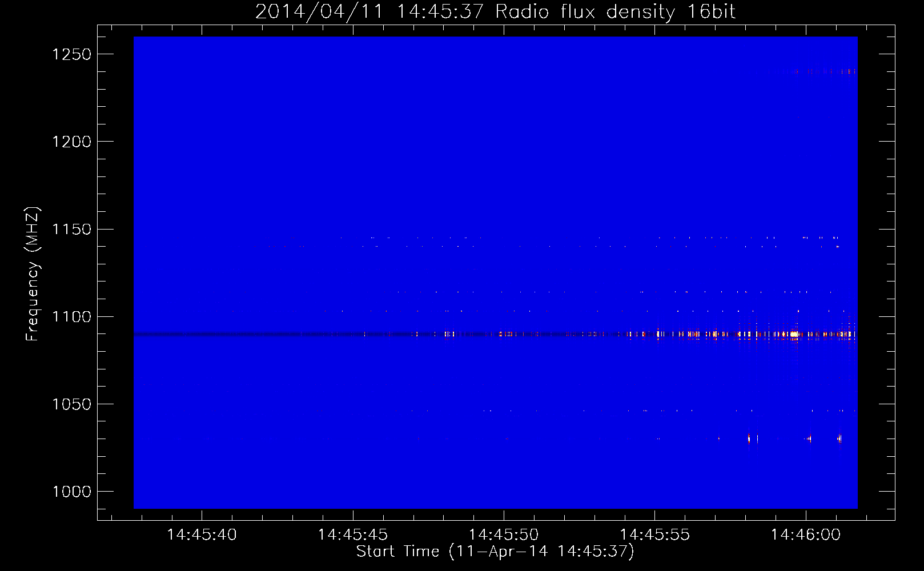Image resolution: width=924 pixels, height=571 pixels.
Task: Click the 1050 frequency tick label
Action: (71, 404)
